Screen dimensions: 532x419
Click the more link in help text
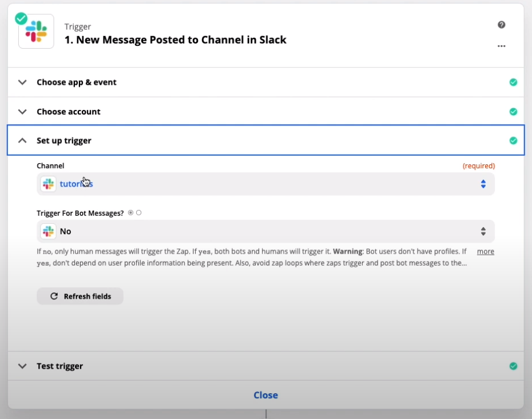(486, 252)
